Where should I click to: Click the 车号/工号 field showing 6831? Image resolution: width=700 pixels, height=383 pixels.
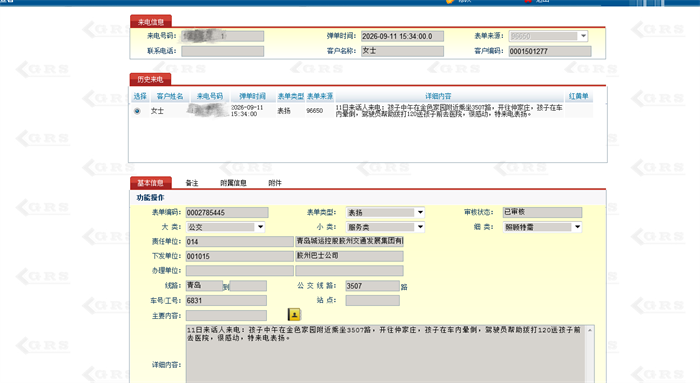tap(226, 300)
